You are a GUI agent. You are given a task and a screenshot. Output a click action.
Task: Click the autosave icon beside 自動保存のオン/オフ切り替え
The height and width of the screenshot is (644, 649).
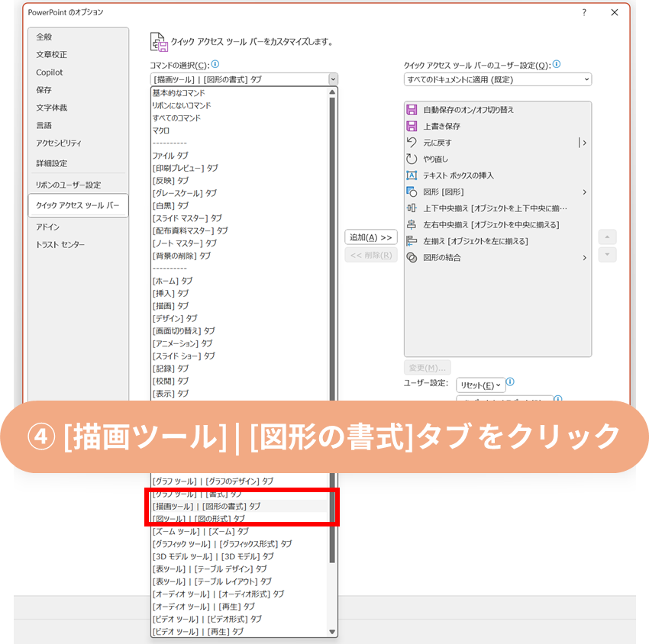(x=412, y=110)
